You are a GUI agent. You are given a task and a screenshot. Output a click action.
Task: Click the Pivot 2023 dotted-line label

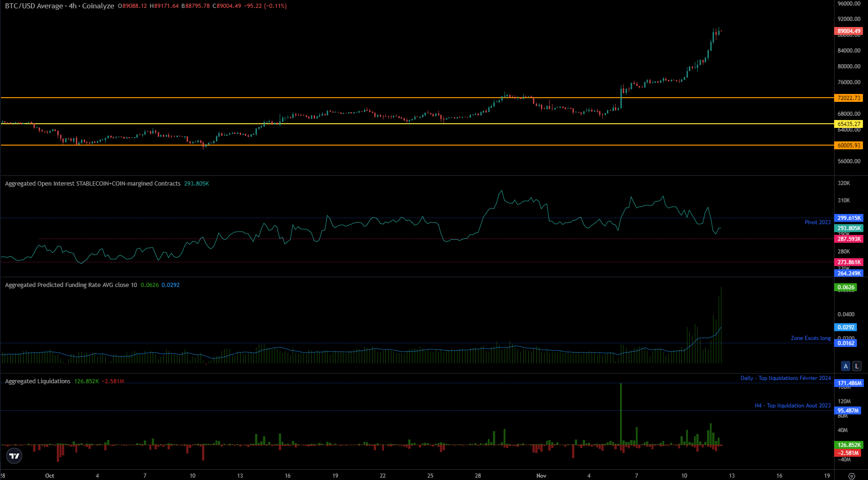(818, 222)
